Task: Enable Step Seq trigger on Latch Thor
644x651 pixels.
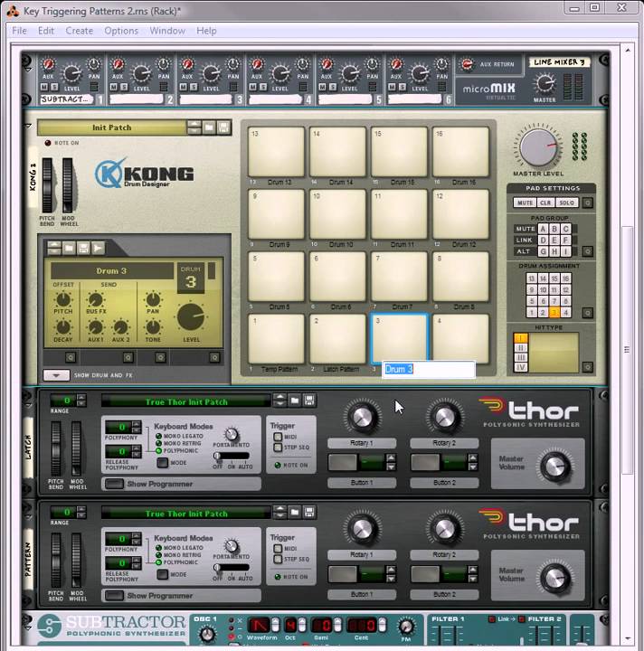Action: click(278, 448)
